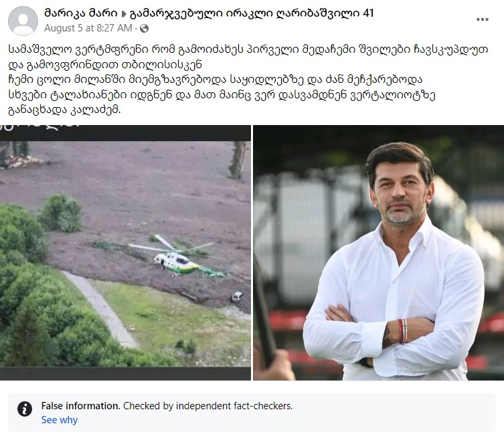Click the white car in left photo
The image size is (504, 434).
tap(237, 296)
